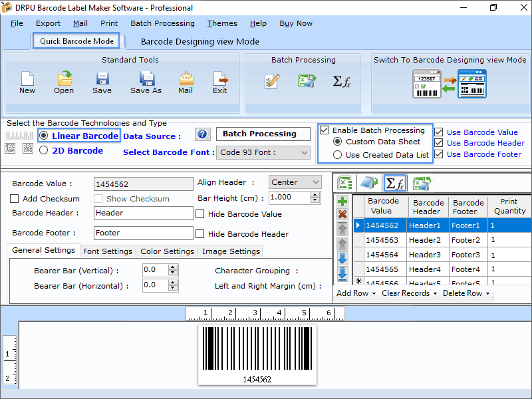The image size is (532, 399).
Task: Click the gray move row up arrow
Action: [x=342, y=244]
